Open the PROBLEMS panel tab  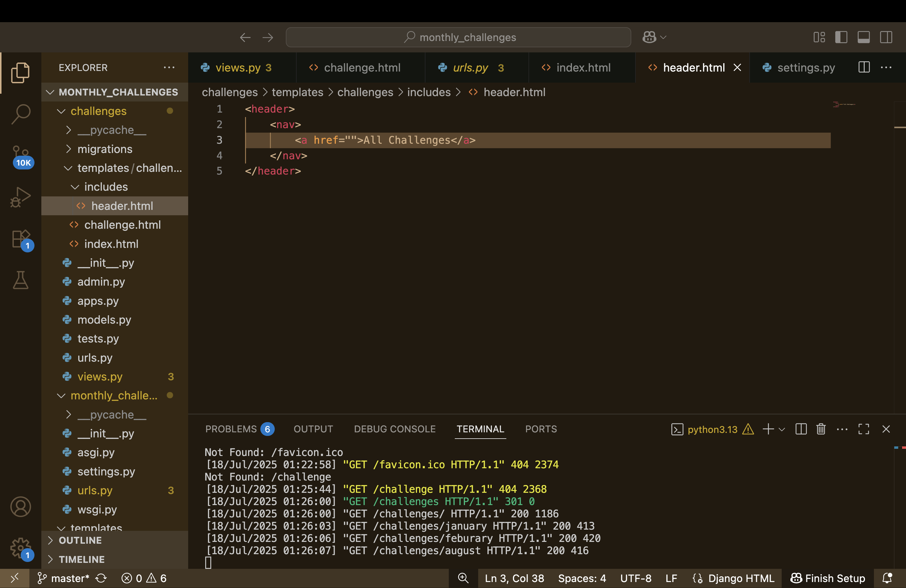tap(239, 429)
